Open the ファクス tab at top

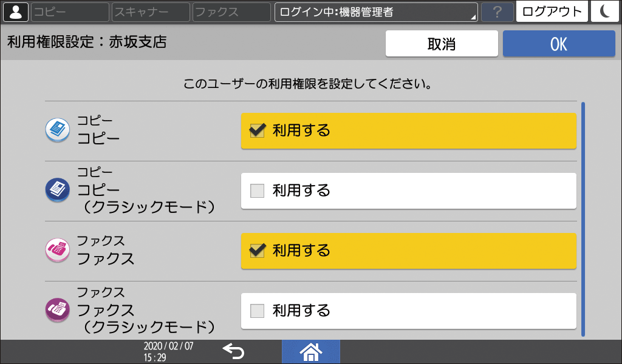[x=231, y=11]
